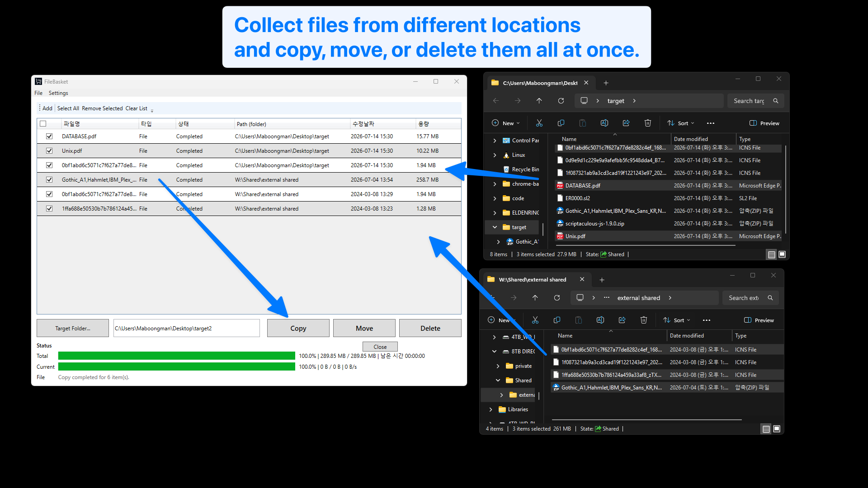Image resolution: width=868 pixels, height=488 pixels.
Task: Click details view icon in external shared status bar
Action: tap(766, 429)
